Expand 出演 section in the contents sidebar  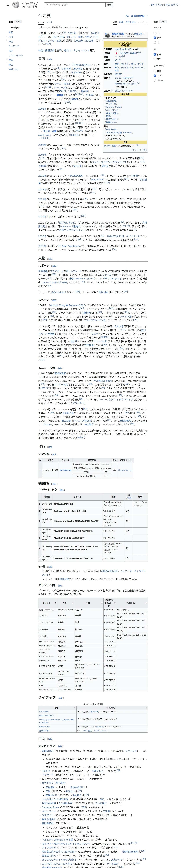(x=7, y=50)
